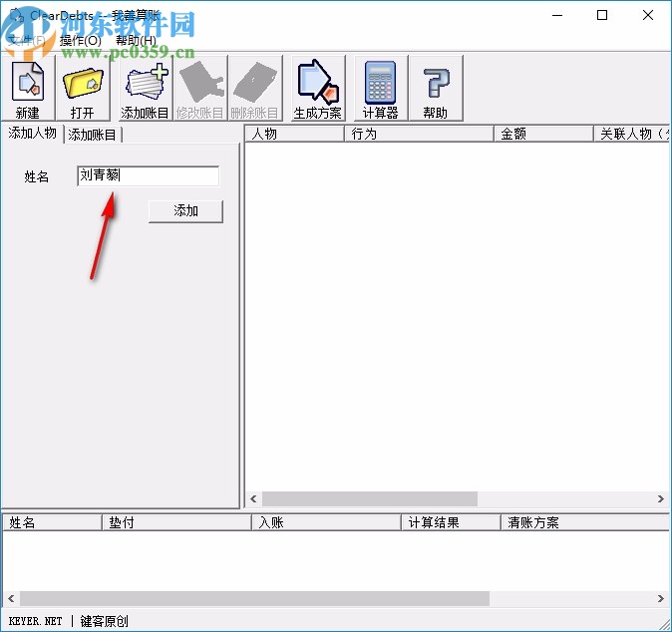Click the bottom table scrollbar right arrow

point(660,598)
